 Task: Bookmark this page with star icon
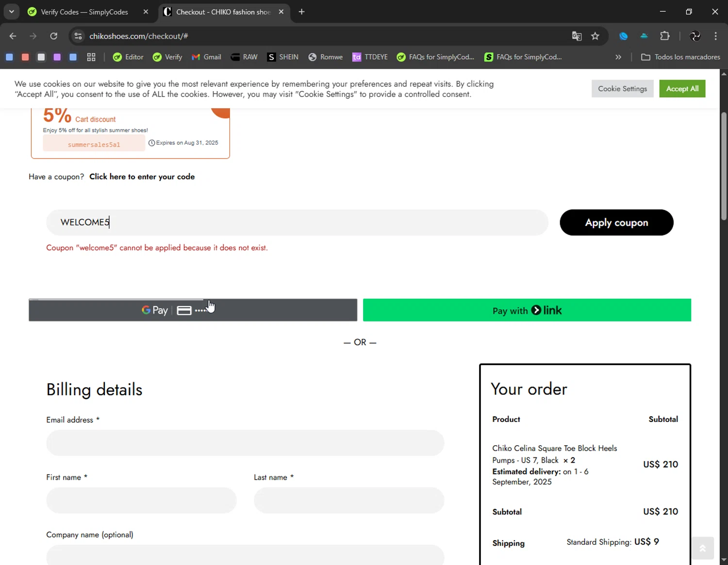(595, 36)
